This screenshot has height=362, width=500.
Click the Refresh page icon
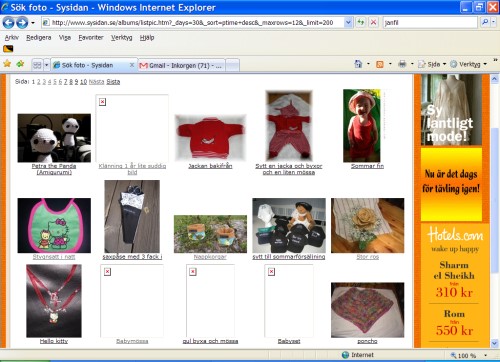click(361, 22)
